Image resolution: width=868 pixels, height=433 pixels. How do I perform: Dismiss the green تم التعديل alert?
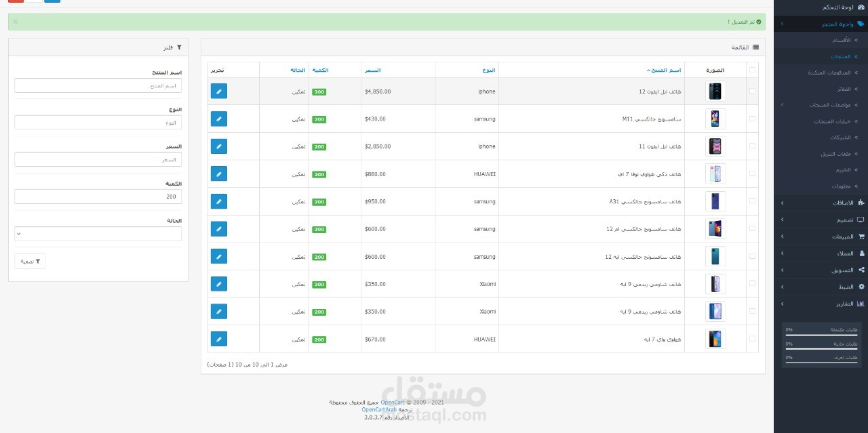coord(16,22)
